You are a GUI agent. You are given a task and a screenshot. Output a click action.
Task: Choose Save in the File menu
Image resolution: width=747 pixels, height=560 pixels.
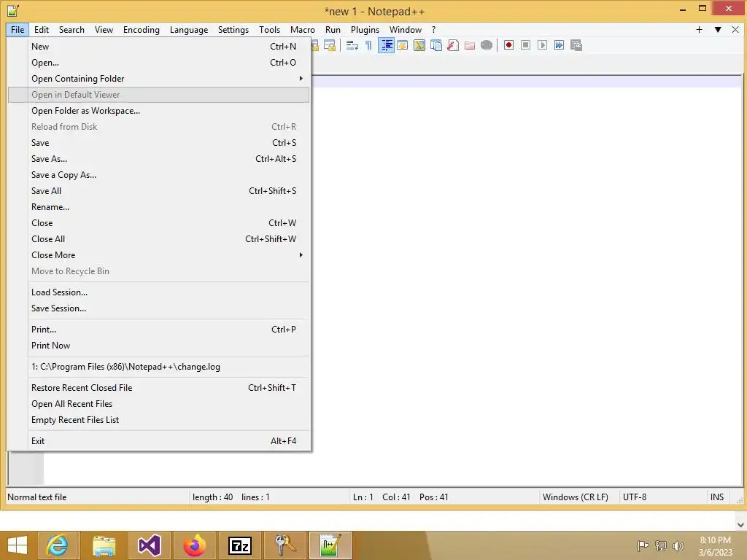pyautogui.click(x=159, y=143)
